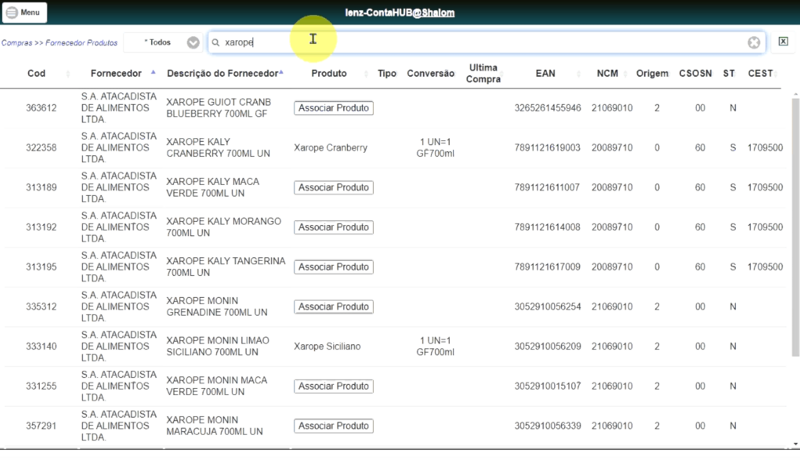Open the Todos filter dropdown

(x=163, y=42)
